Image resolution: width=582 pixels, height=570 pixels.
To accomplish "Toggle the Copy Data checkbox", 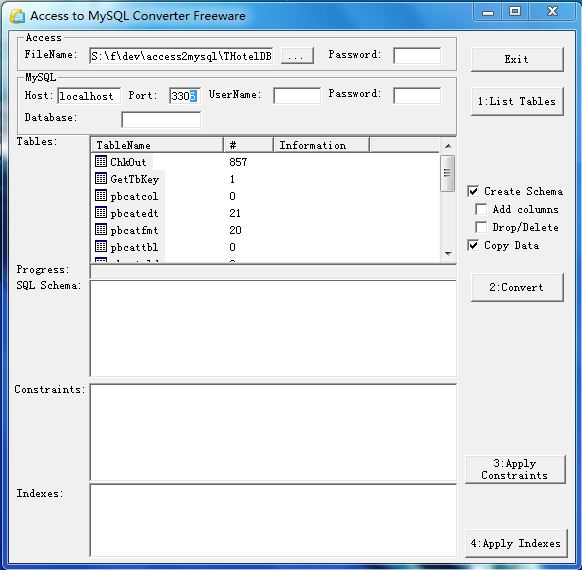I will [x=473, y=245].
